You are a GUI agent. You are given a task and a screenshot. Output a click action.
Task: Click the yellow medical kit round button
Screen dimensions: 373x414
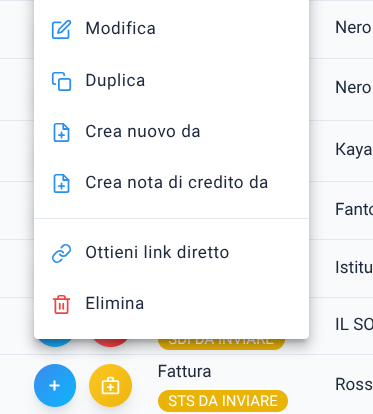110,385
